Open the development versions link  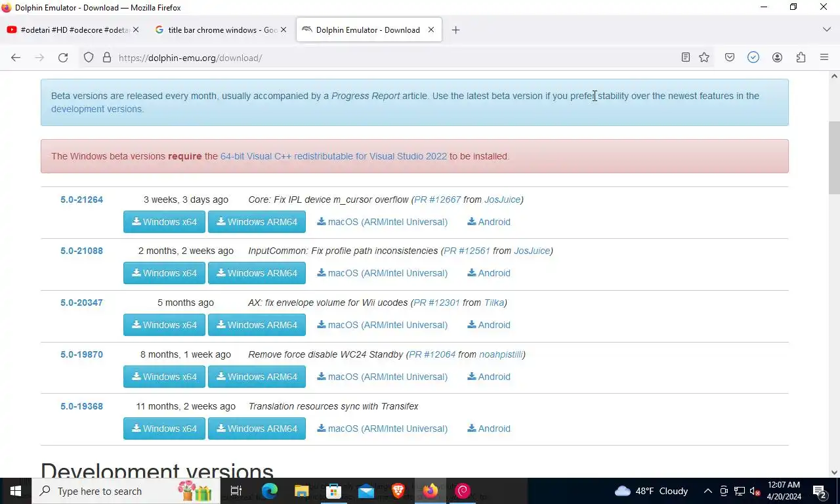point(96,109)
